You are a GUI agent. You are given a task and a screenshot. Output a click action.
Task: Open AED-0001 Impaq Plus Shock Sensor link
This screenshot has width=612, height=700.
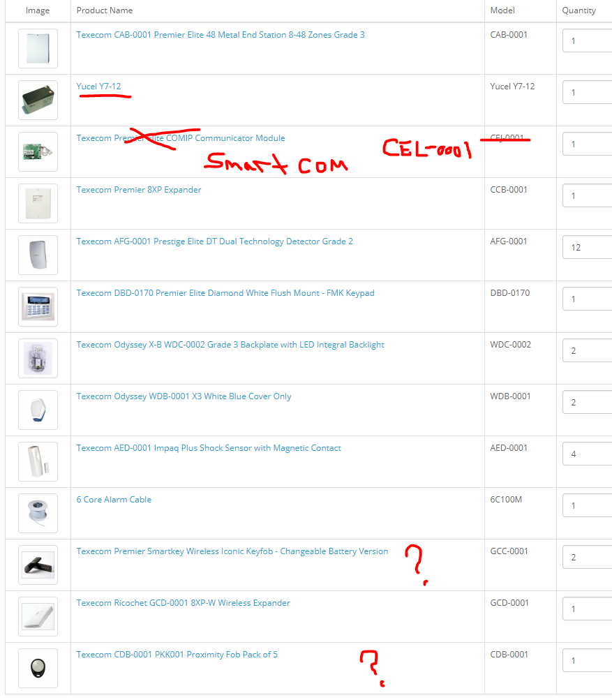click(x=209, y=448)
